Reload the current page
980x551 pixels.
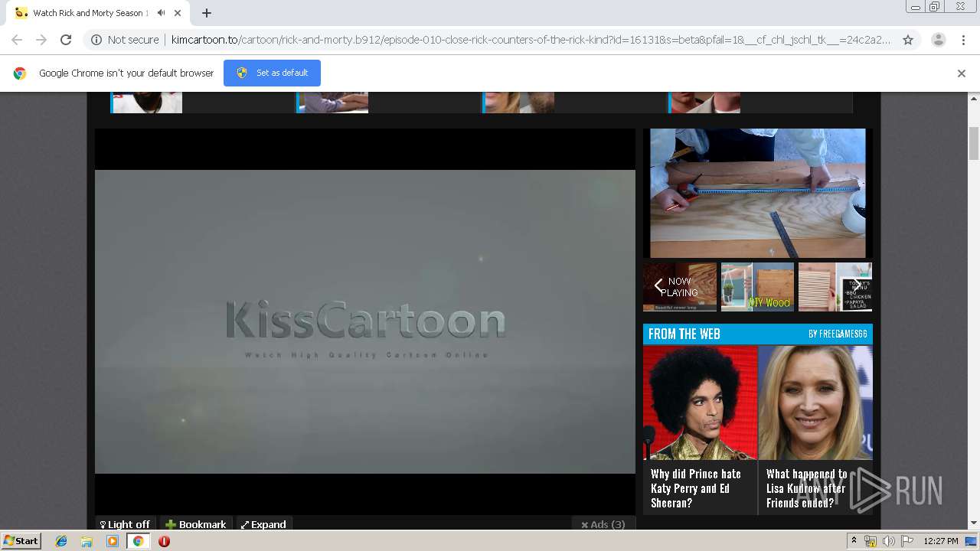(x=66, y=40)
